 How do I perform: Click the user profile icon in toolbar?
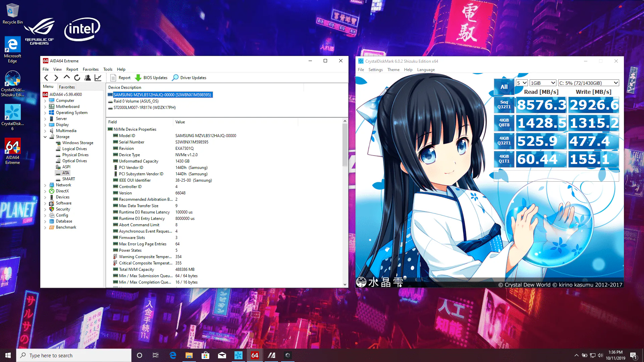(88, 78)
